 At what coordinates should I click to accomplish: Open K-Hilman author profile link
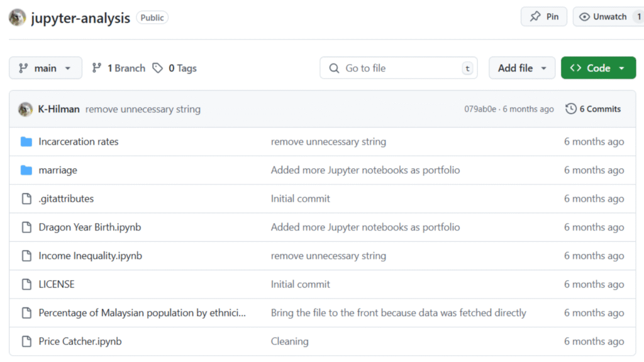click(58, 109)
